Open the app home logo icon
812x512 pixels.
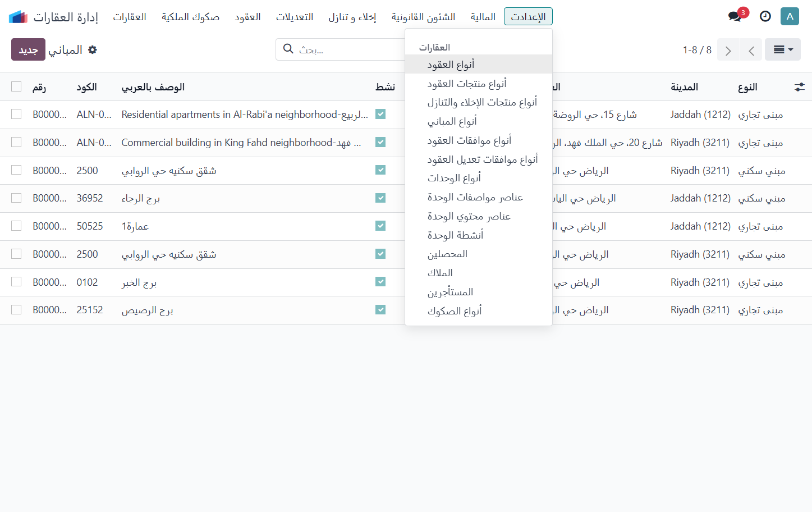[19, 17]
